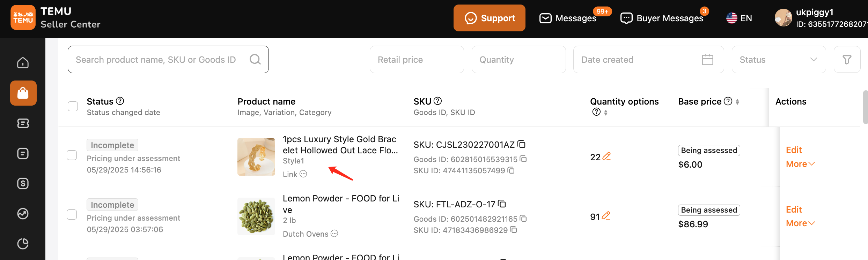868x260 pixels.
Task: Toggle the select-all header checkbox
Action: pyautogui.click(x=73, y=106)
